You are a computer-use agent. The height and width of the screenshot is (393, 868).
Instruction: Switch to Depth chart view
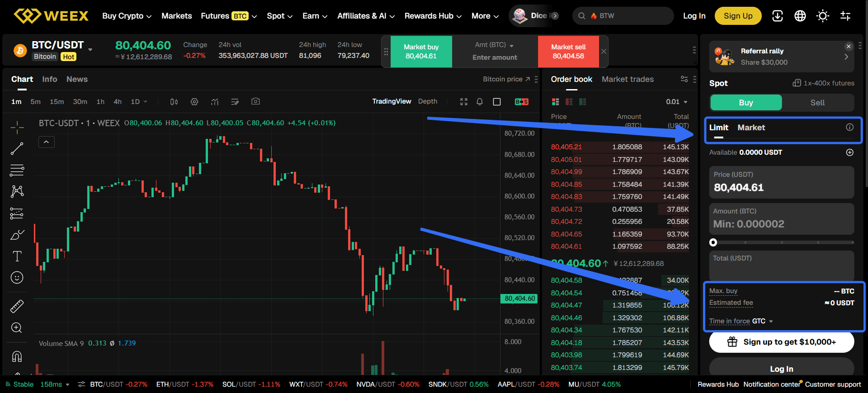coord(428,101)
